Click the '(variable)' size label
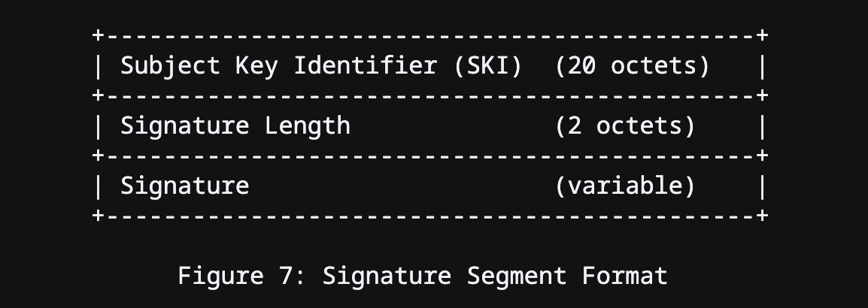The width and height of the screenshot is (868, 308). click(625, 186)
